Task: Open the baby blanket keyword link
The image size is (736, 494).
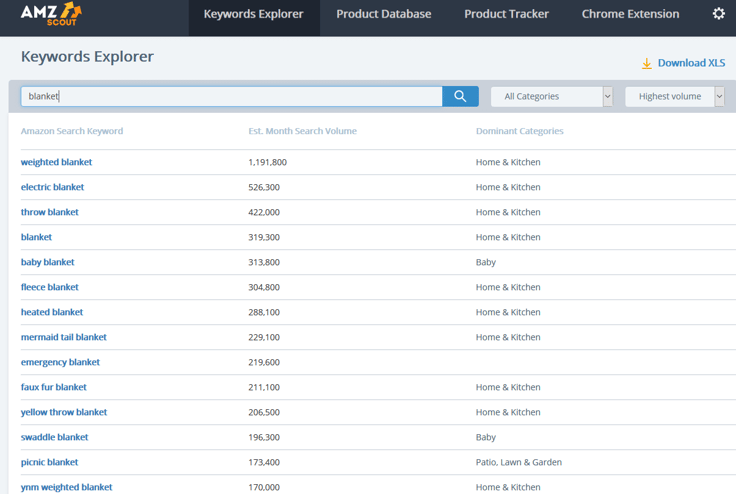Action: (x=47, y=262)
